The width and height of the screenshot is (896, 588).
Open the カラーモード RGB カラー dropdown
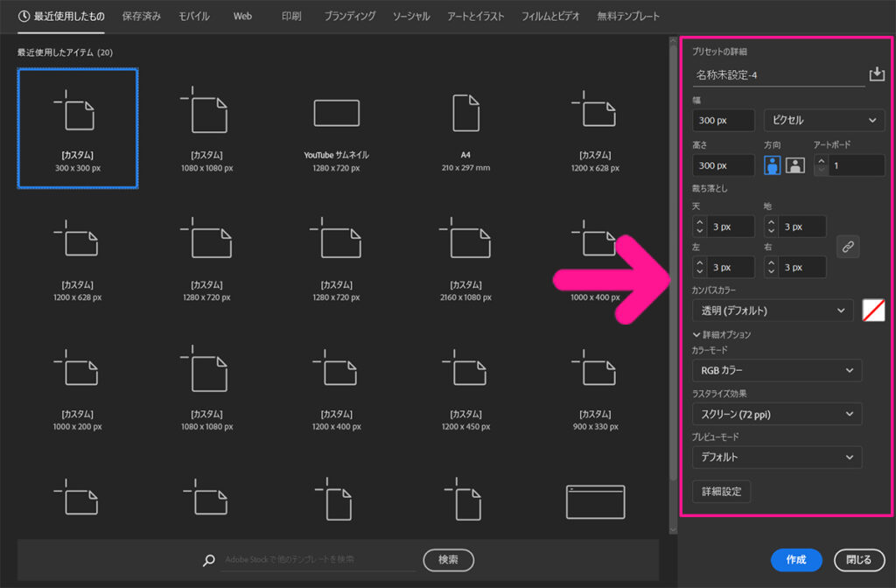coord(776,370)
